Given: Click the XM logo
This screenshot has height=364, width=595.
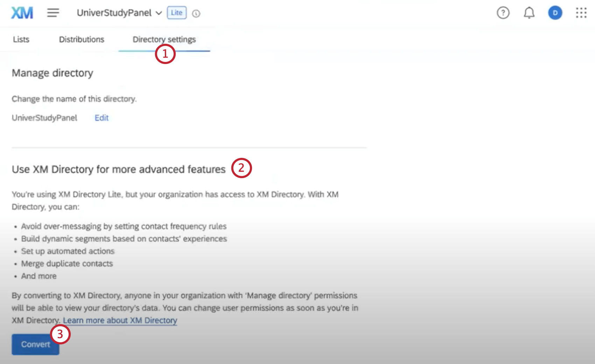Looking at the screenshot, I should pos(22,13).
